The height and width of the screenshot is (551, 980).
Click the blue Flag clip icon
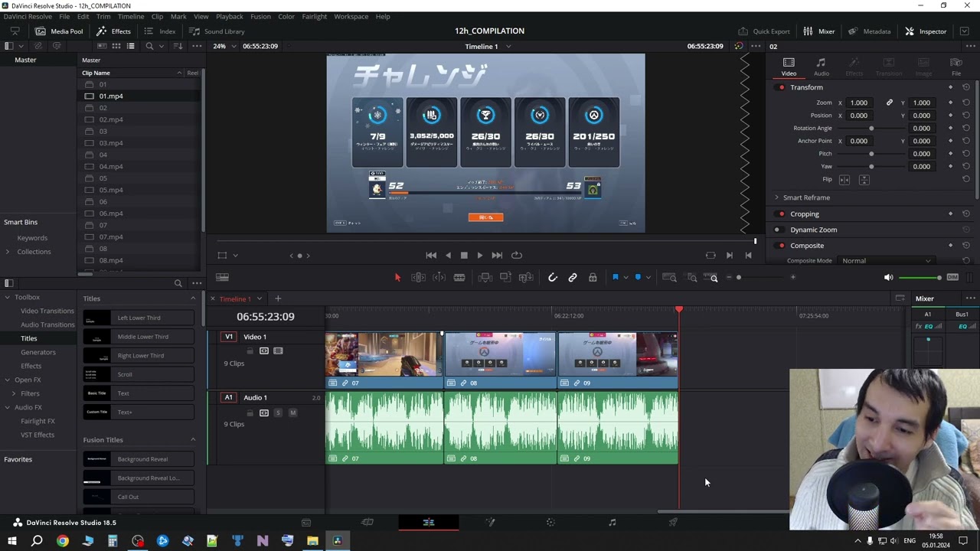(x=615, y=277)
